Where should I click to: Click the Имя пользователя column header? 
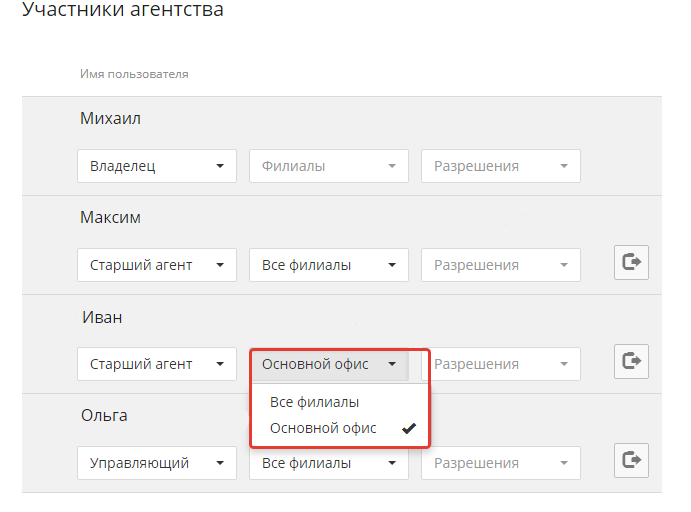tap(134, 74)
